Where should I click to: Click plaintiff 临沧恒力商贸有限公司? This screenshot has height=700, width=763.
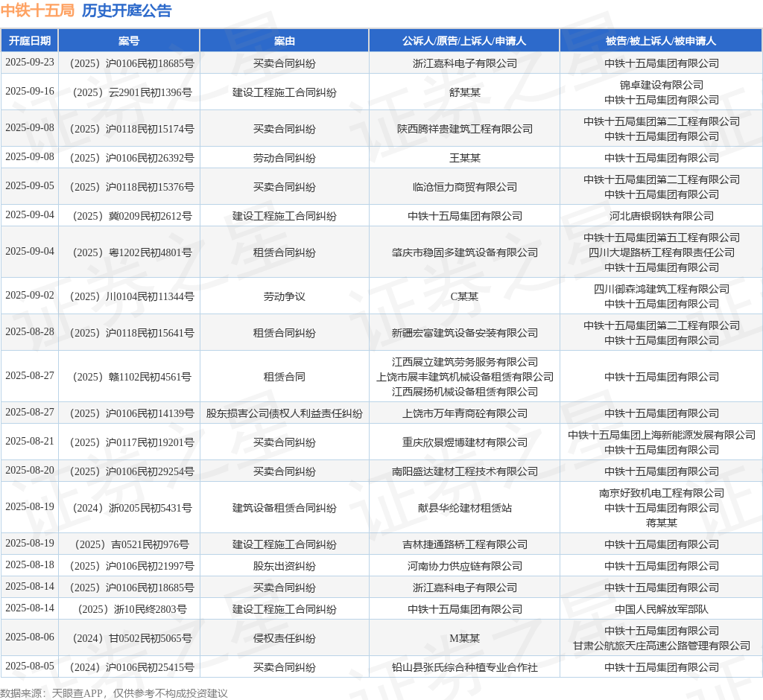465,187
